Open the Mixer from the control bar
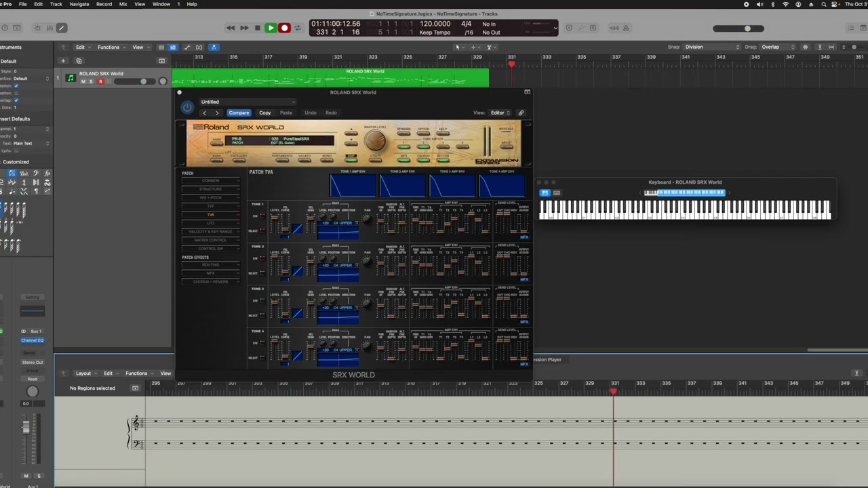868x488 pixels. coord(50,28)
